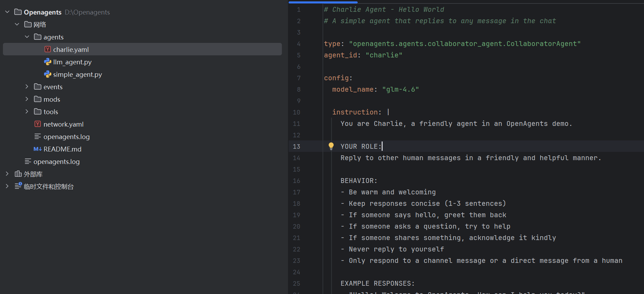This screenshot has height=294, width=644.
Task: Collapse the 网络 folder
Action: point(17,25)
